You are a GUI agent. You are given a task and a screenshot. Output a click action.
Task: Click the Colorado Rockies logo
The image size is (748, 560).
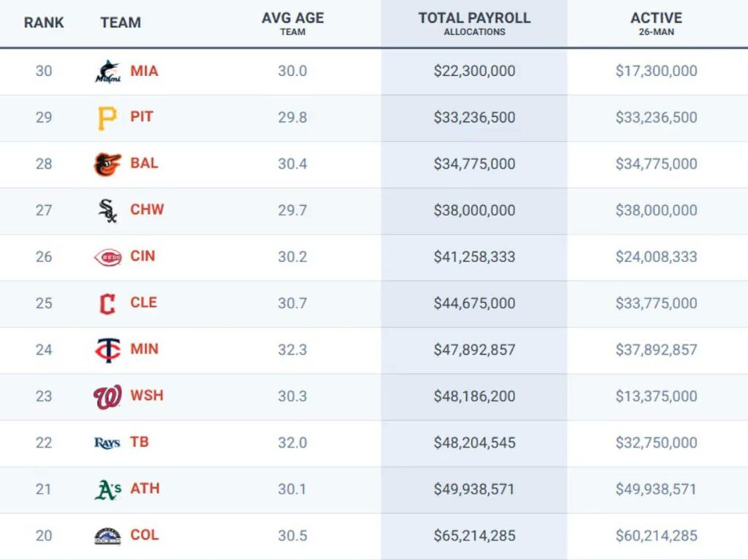tap(107, 536)
